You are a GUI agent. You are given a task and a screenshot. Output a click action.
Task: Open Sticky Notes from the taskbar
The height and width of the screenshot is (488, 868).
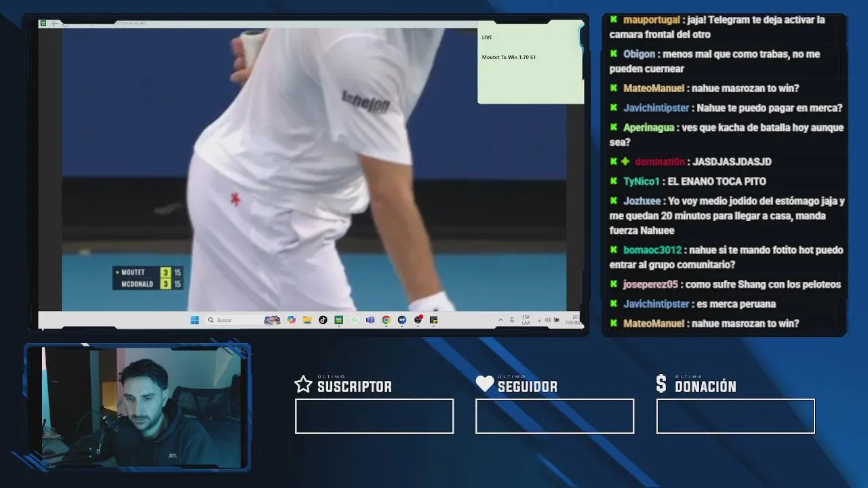click(433, 320)
